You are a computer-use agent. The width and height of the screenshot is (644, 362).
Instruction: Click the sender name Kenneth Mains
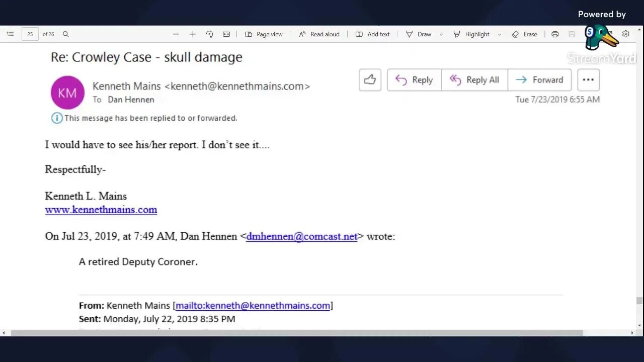[127, 86]
